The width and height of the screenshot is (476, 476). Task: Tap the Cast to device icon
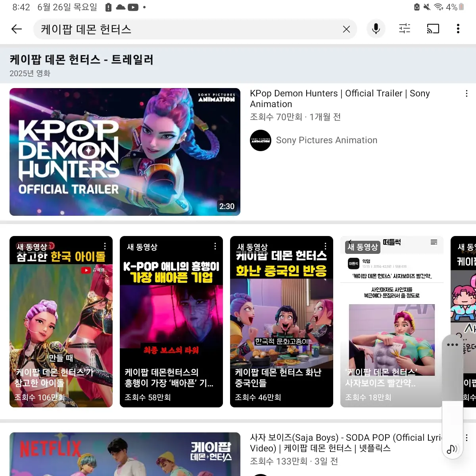(433, 29)
